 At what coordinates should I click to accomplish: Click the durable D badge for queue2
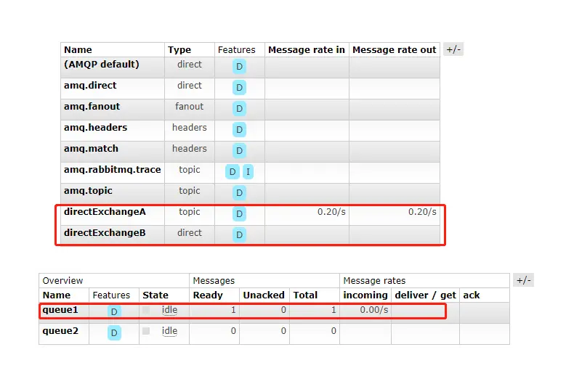tap(114, 333)
